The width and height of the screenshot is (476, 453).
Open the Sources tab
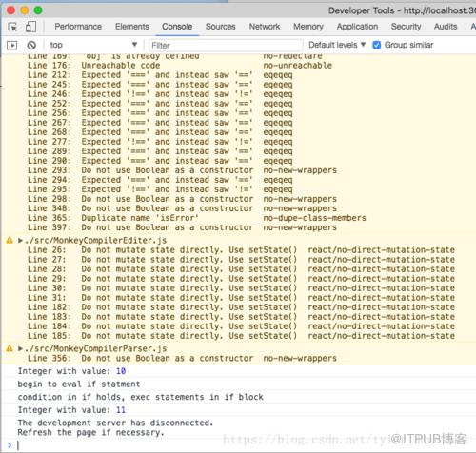pos(221,27)
